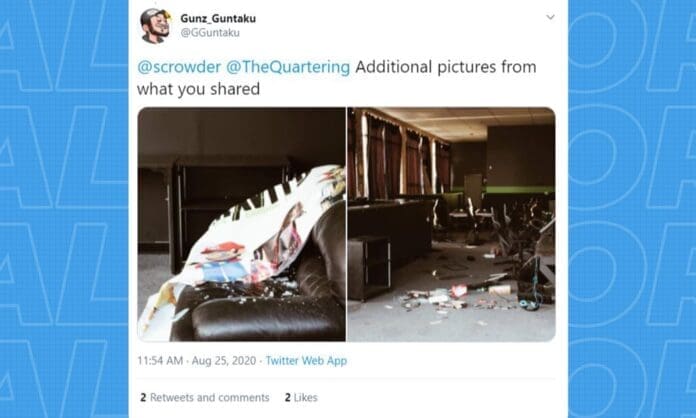Click the 11:54 AM timestamp
The image size is (696, 418).
pyautogui.click(x=160, y=361)
